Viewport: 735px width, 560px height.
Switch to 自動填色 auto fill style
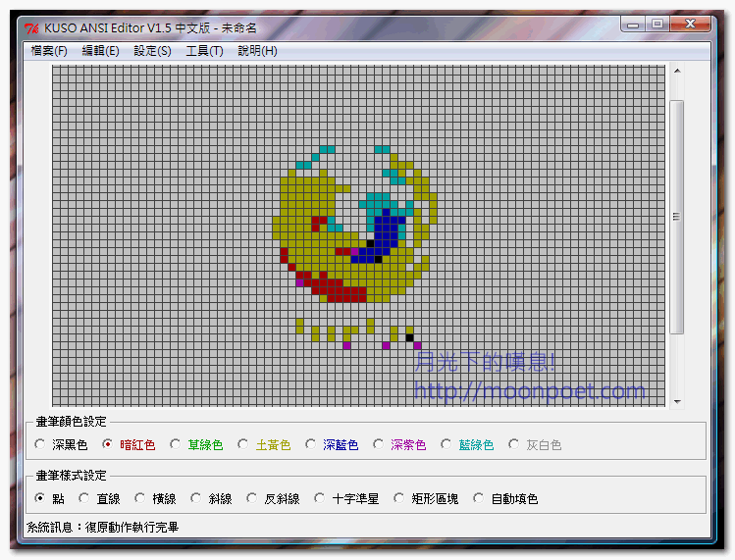pyautogui.click(x=479, y=498)
